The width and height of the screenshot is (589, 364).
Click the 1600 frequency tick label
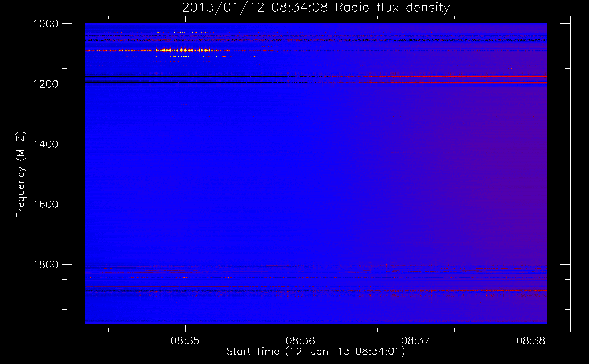point(46,204)
